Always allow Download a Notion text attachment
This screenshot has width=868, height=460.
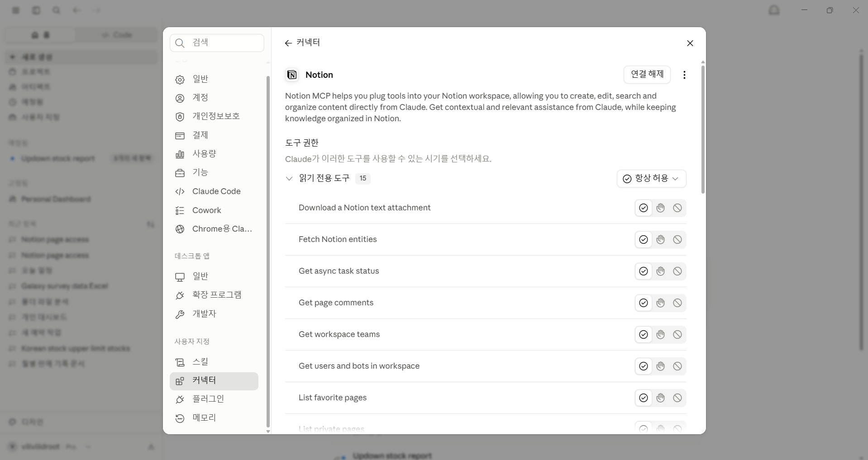644,208
